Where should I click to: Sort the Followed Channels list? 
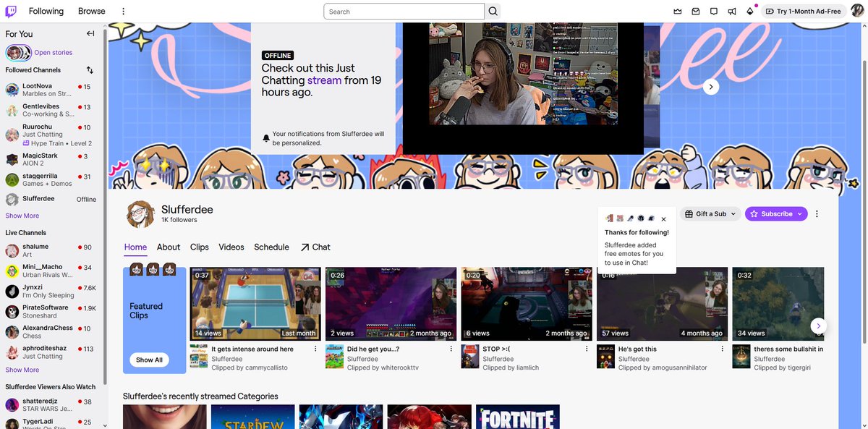[90, 70]
